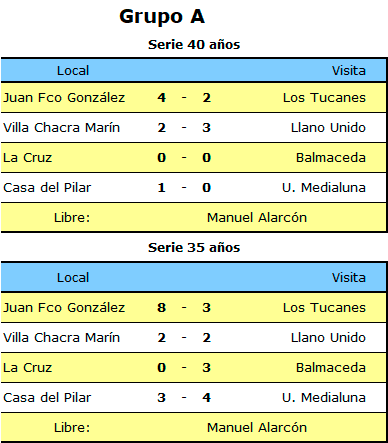Click the 8 - 3 score in Serie 35

point(184,308)
